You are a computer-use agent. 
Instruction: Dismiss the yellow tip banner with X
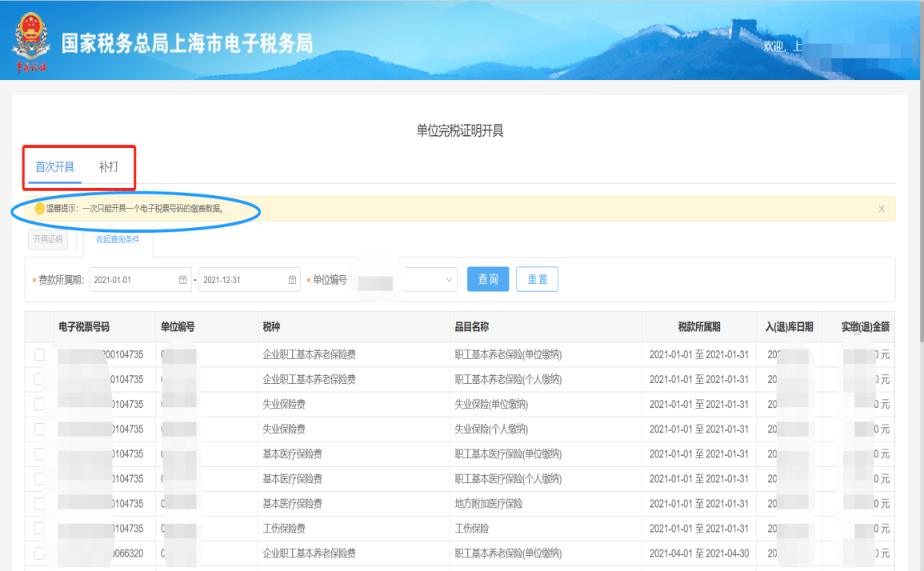click(882, 209)
